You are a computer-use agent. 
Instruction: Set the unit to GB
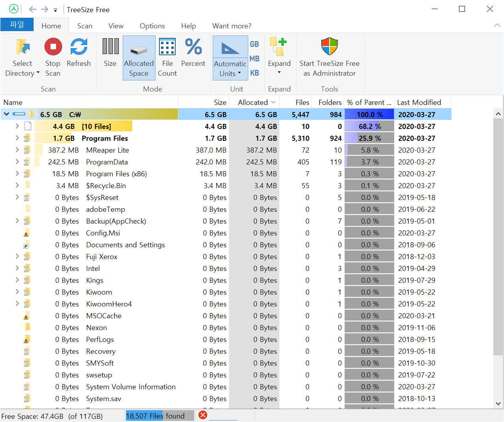tap(255, 44)
